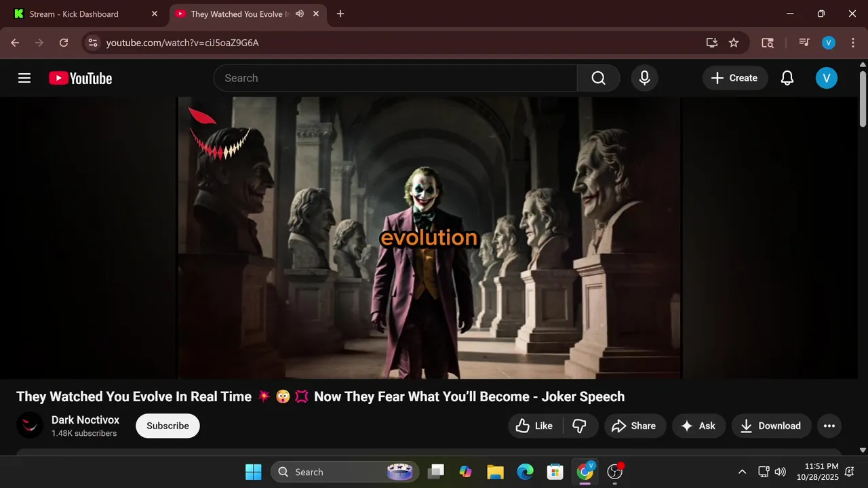Viewport: 868px width, 488px height.
Task: Click the Ask button
Action: [x=698, y=426]
